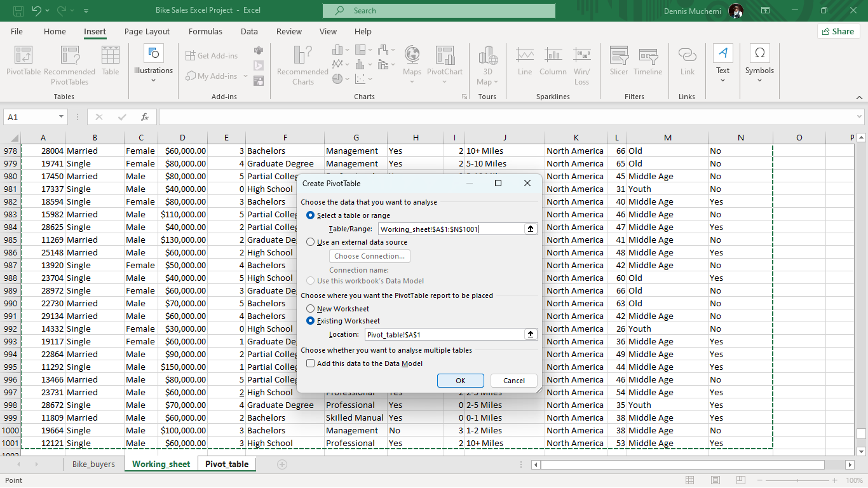Click the Recommended PivotTables icon
Screen dimensions: 868x488
pyautogui.click(x=69, y=55)
